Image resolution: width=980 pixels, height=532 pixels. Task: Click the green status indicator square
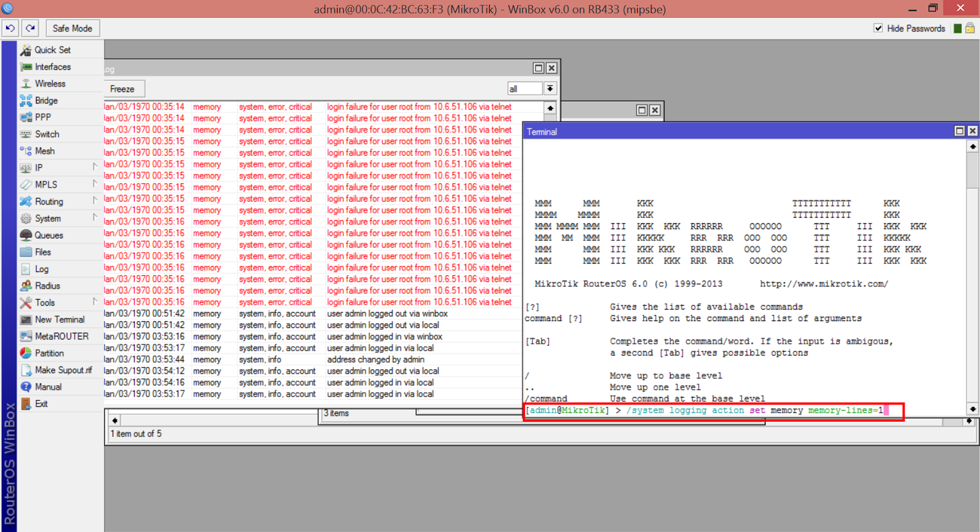[x=957, y=28]
